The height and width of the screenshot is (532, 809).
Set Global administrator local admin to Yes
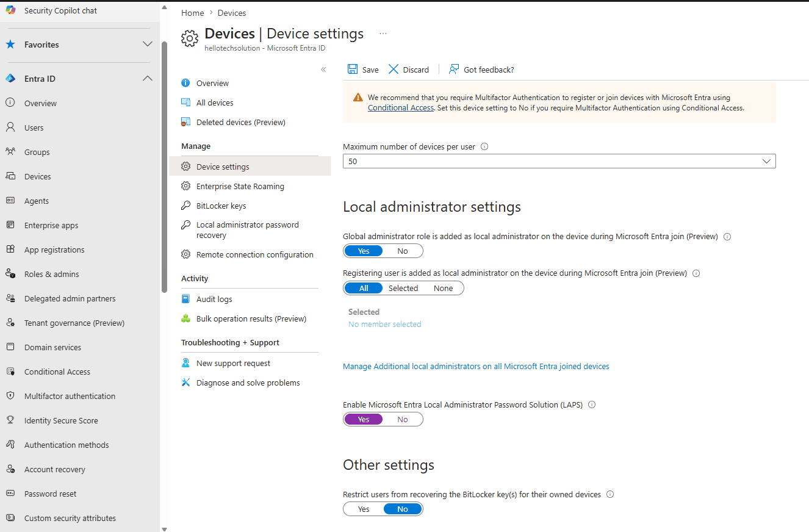(364, 251)
